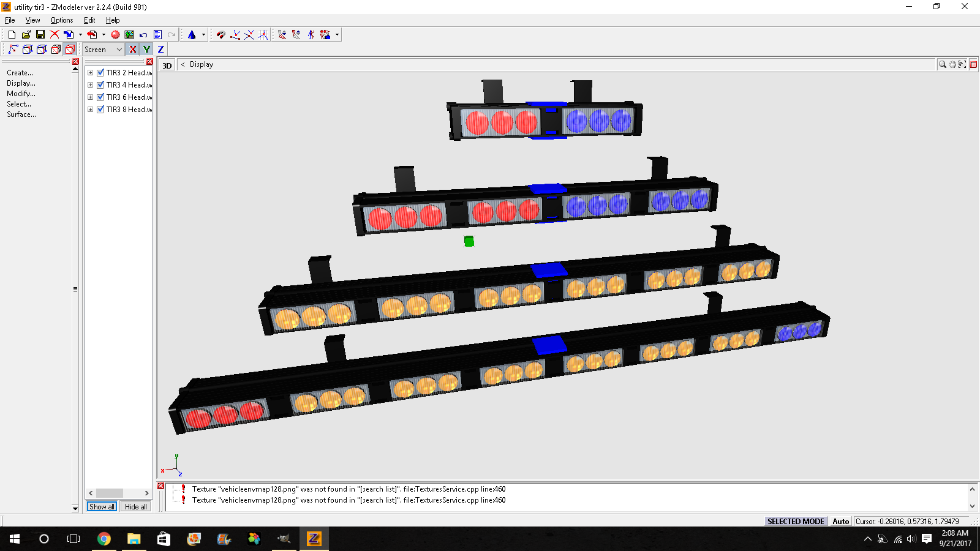
Task: Select the Vertices editing level icon
Action: [13, 50]
